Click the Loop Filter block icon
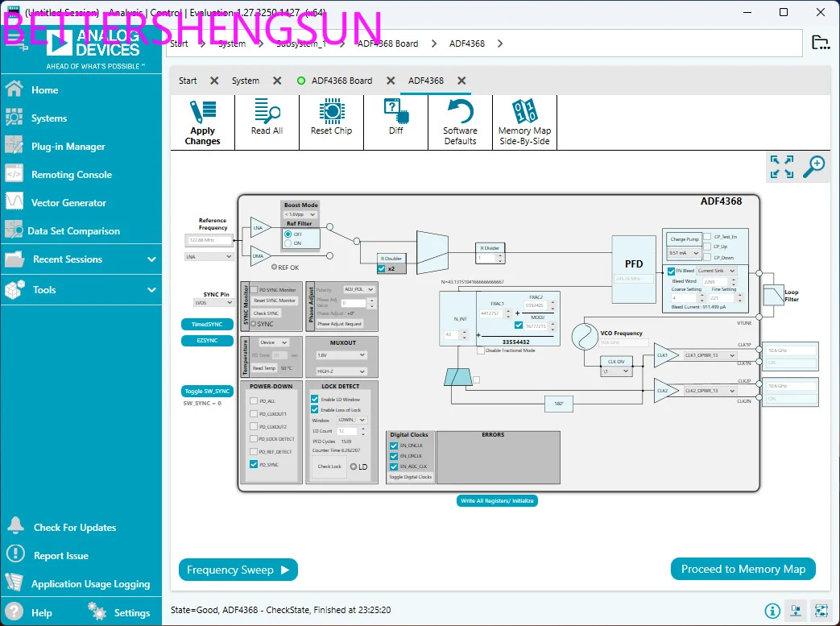 773,296
